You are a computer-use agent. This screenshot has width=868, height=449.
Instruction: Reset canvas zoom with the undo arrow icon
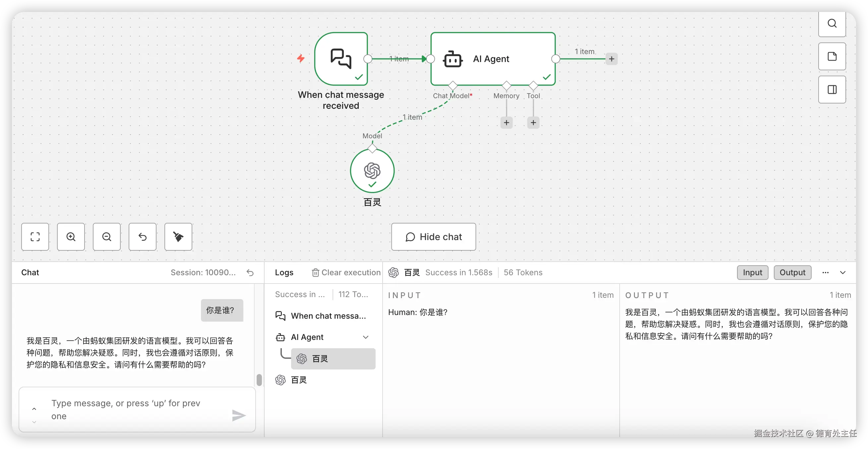142,237
